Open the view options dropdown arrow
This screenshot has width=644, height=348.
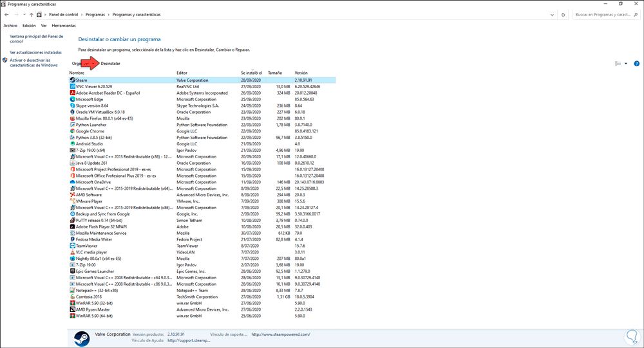[626, 64]
